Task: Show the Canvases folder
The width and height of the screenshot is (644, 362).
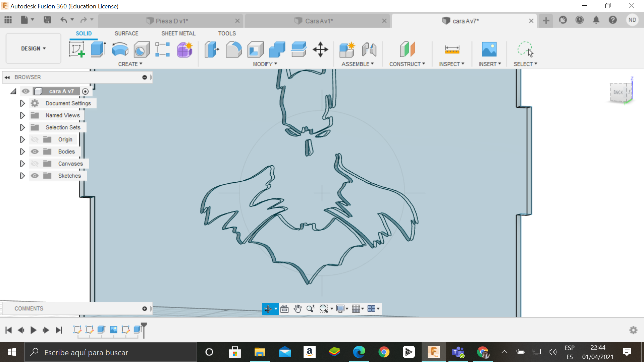Action: [x=35, y=164]
